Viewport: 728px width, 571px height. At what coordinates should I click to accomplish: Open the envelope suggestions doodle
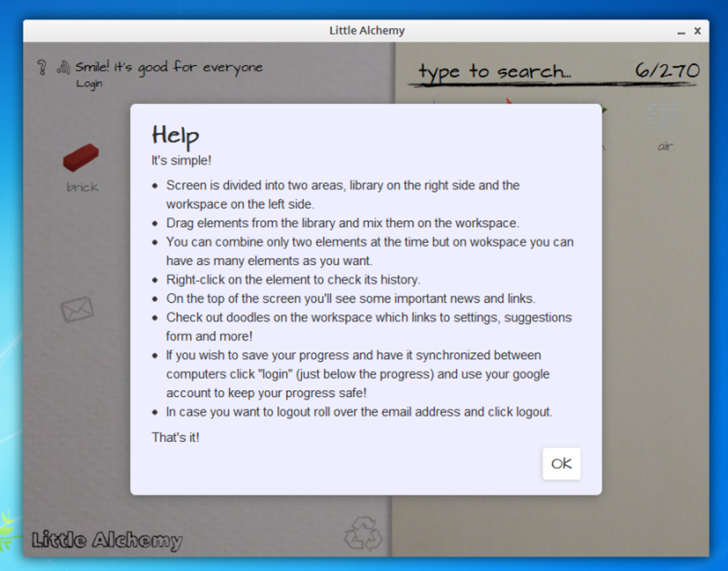(x=77, y=309)
